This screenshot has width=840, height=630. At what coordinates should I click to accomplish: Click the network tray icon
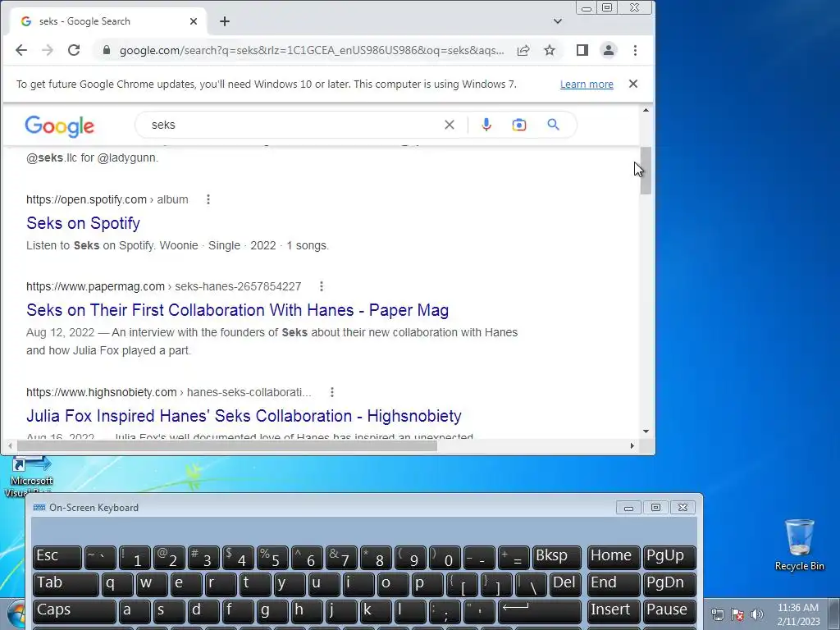click(x=718, y=614)
